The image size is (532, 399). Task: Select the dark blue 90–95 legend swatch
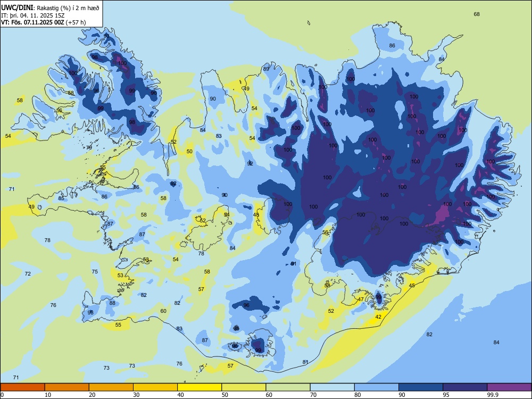[x=421, y=387]
